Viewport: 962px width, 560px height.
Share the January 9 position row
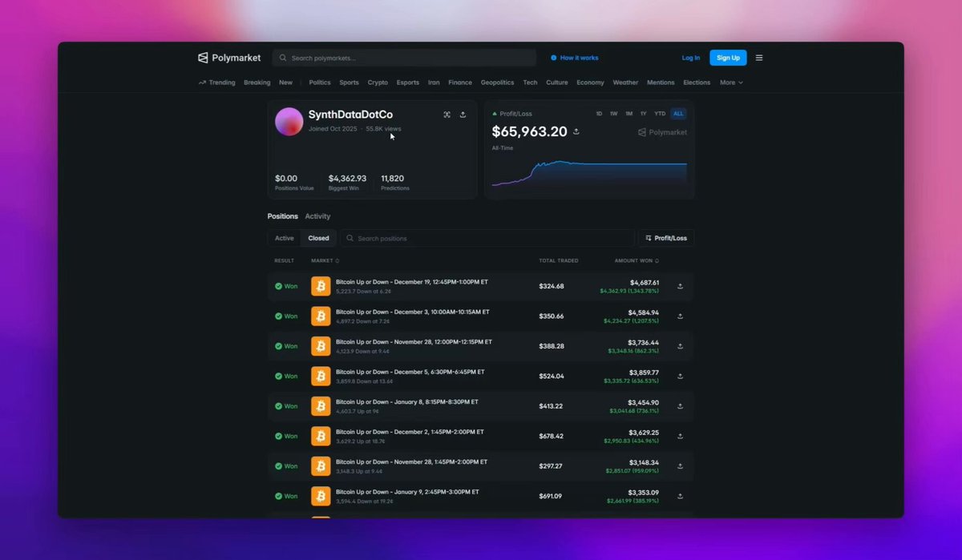[x=681, y=496]
